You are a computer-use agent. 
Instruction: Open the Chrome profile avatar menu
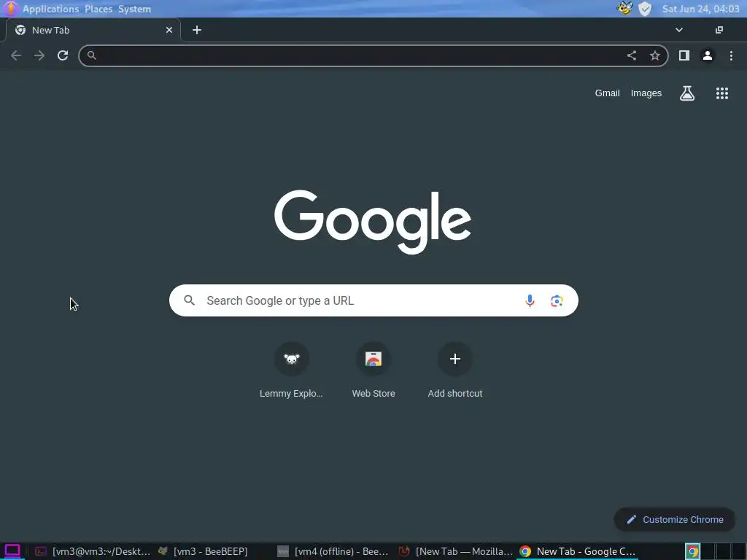[x=708, y=55]
